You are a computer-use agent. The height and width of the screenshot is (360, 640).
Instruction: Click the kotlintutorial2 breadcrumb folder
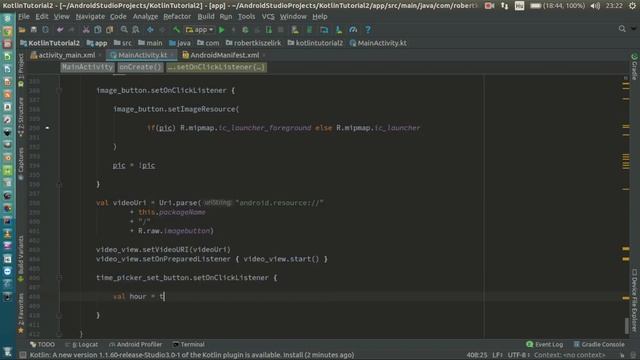click(x=316, y=43)
